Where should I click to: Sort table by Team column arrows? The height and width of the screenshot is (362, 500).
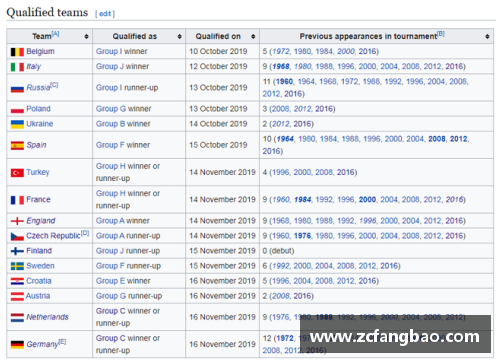click(x=86, y=36)
